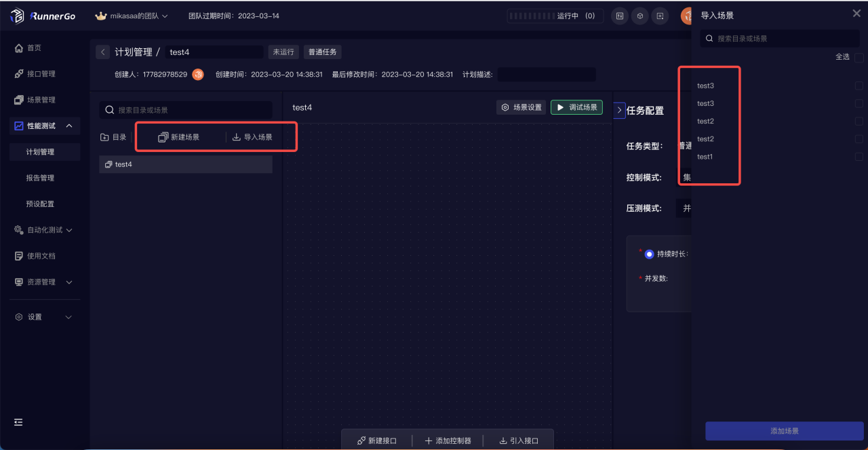This screenshot has width=868, height=450.
Task: Click 新建接口 in the bottom toolbar
Action: (377, 440)
